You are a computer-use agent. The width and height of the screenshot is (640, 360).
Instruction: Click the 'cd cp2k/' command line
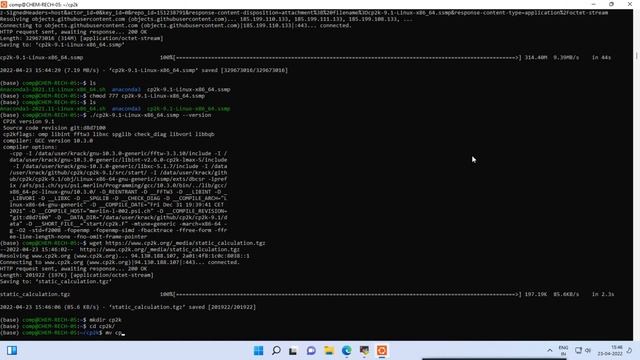[58, 327]
